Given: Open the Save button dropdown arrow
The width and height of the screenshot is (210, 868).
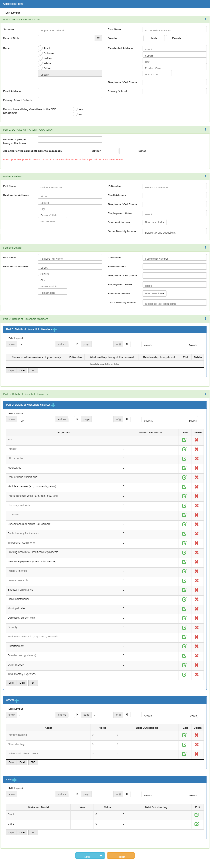Looking at the screenshot, I should point(101,855).
